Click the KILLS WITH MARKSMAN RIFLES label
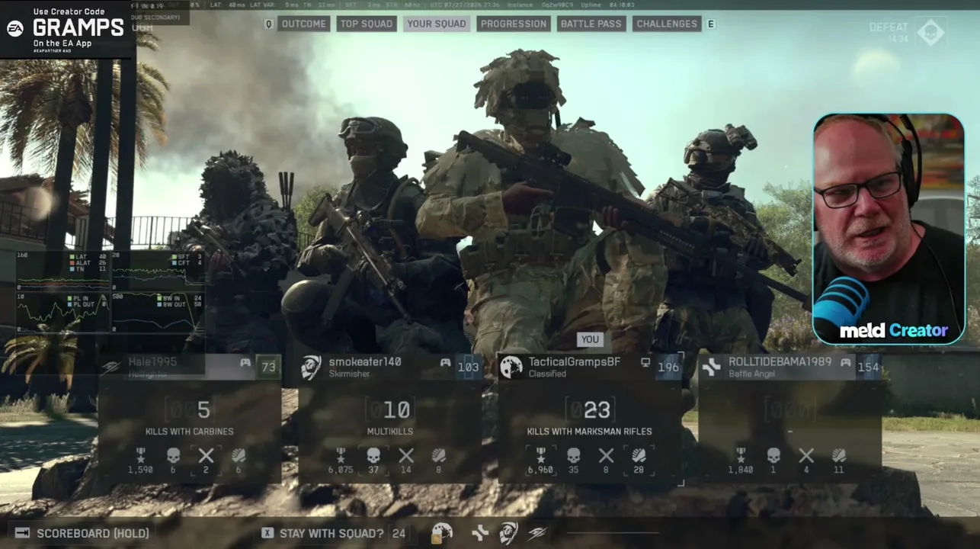 pos(590,432)
